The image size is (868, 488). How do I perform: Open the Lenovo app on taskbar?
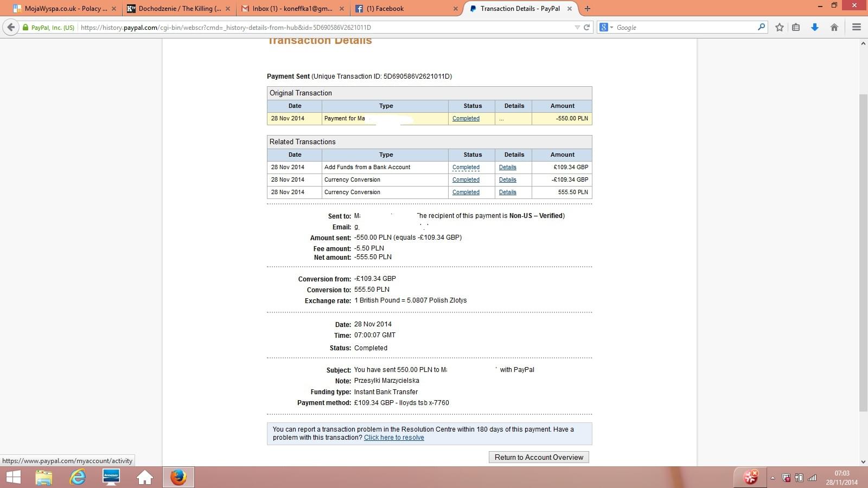(x=111, y=477)
